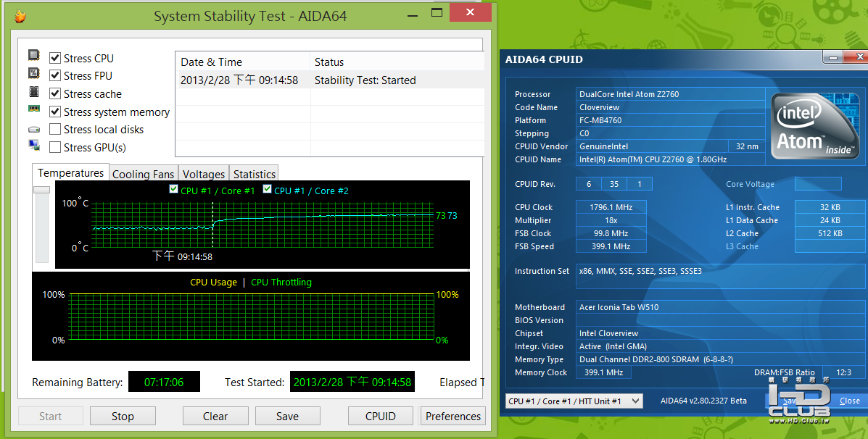Screen dimensions: 868x439
Task: Click the Multiplier value 18x
Action: (x=611, y=220)
